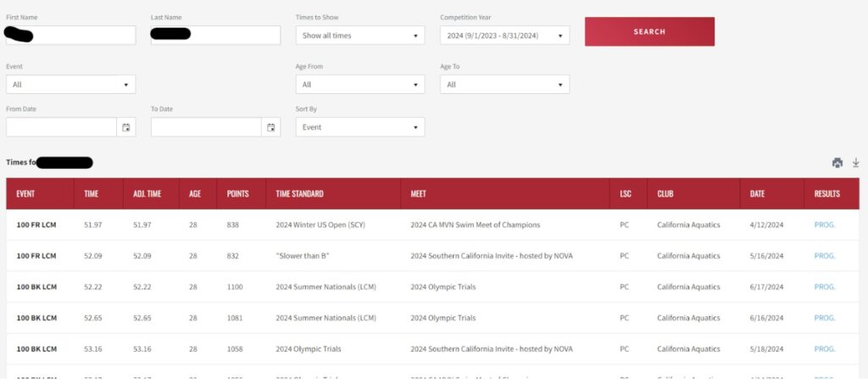Viewport: 868px width, 390px height.
Task: Click the POINTS column header
Action: pos(238,194)
